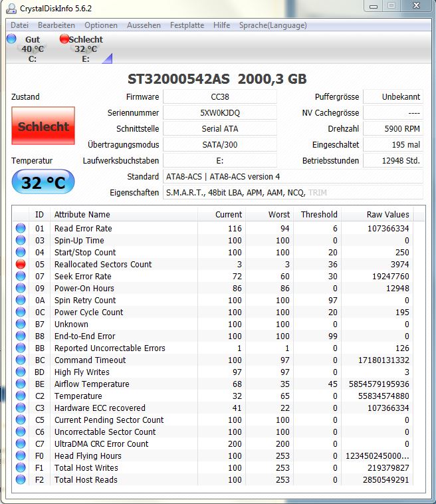
Task: Click the blue status icon of Seek Error Rate
Action: 21,276
